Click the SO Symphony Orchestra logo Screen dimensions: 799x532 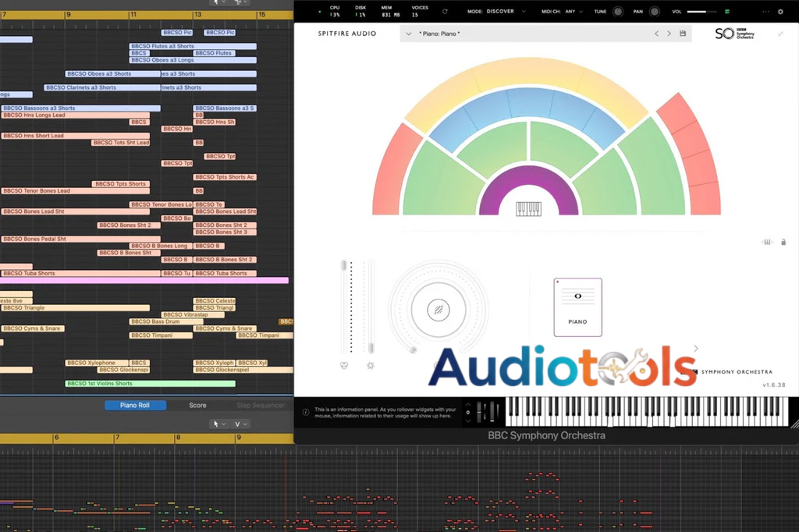tap(734, 34)
